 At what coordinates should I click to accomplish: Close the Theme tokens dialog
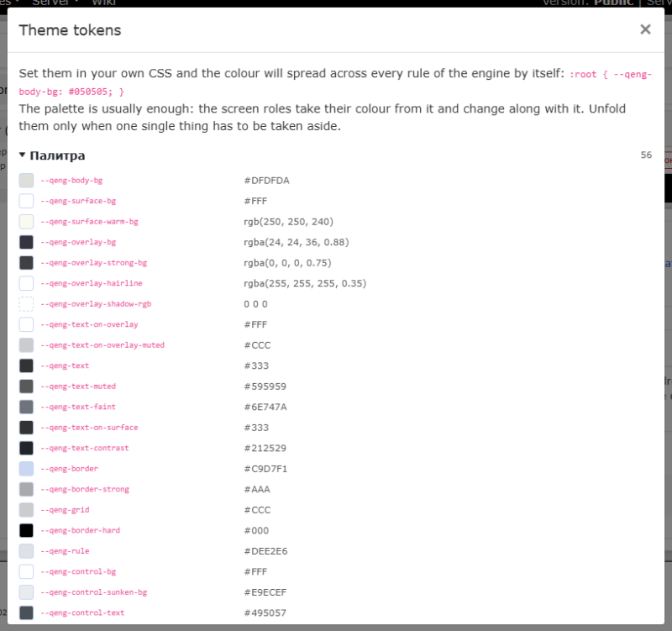click(645, 29)
